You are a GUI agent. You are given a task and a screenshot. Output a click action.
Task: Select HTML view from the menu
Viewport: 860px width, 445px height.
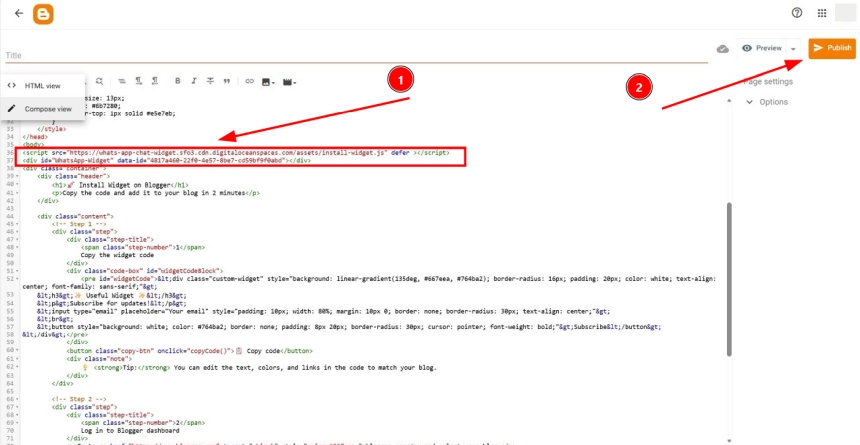click(42, 86)
